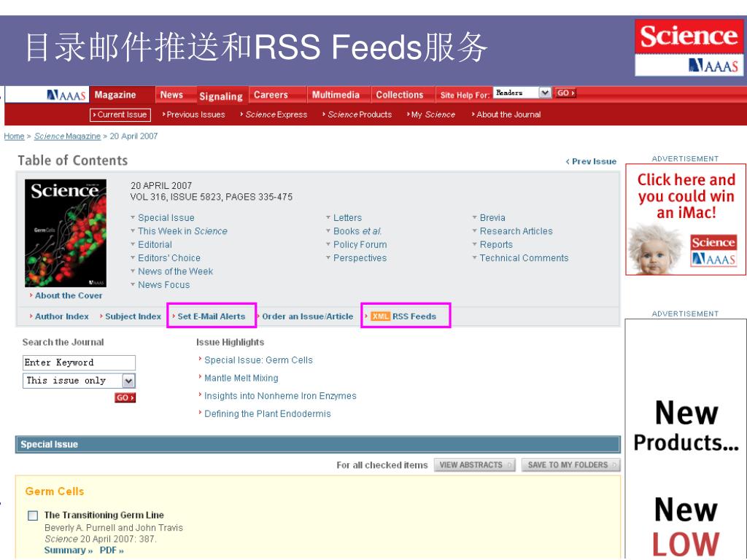Open Science Magazine breadcrumb link

click(67, 136)
